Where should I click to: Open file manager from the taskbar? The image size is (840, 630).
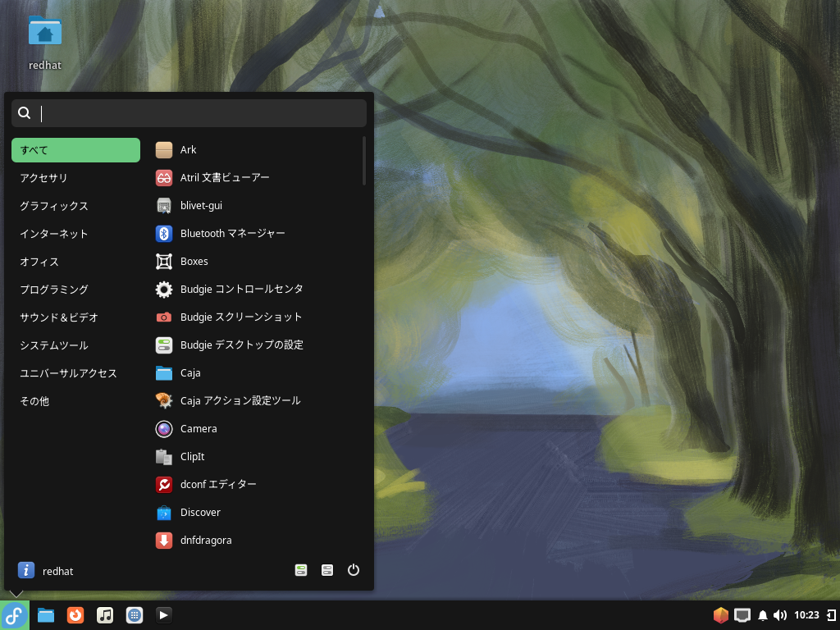(46, 615)
